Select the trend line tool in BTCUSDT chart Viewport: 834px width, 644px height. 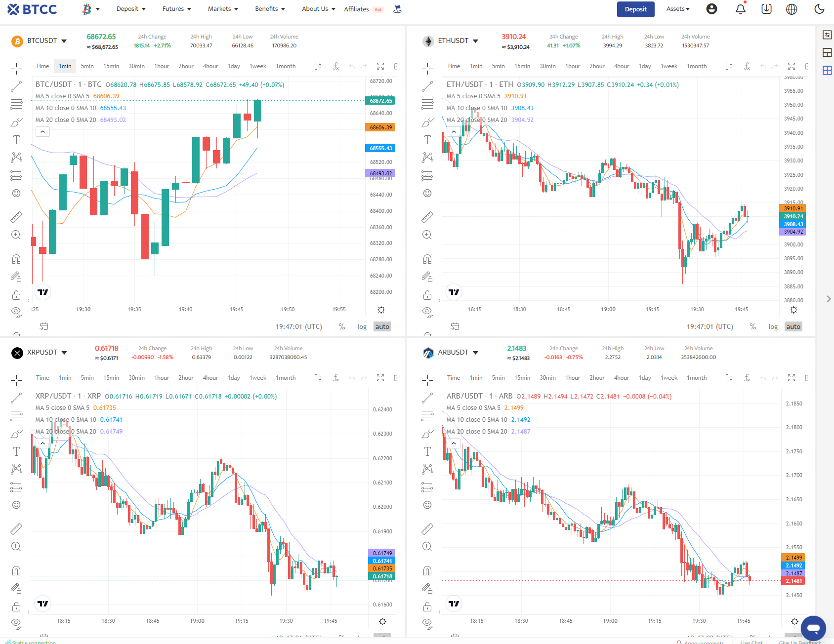coord(16,86)
